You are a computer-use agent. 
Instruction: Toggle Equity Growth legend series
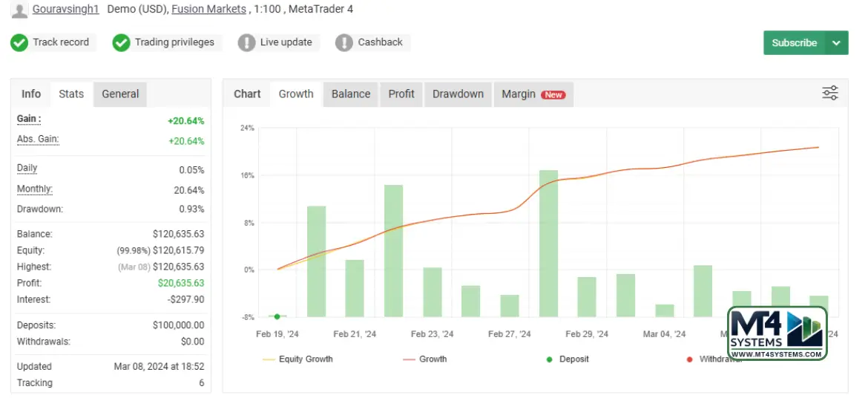tap(297, 359)
